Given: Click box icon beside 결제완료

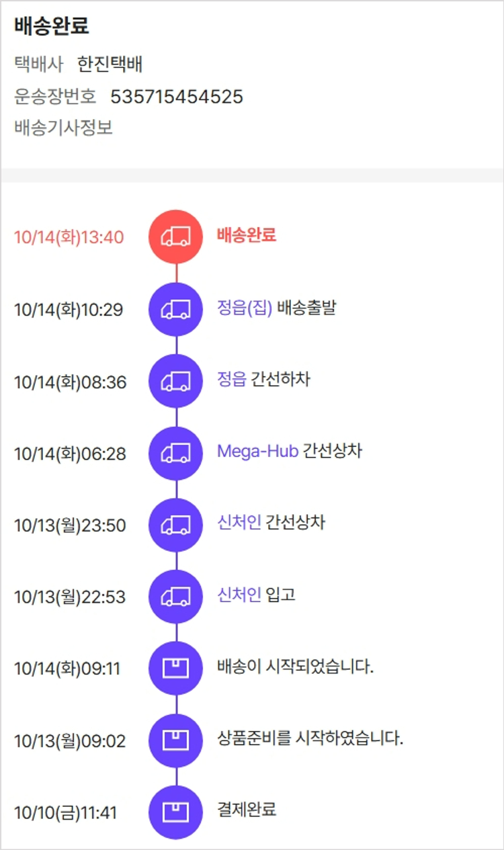Looking at the screenshot, I should (175, 812).
